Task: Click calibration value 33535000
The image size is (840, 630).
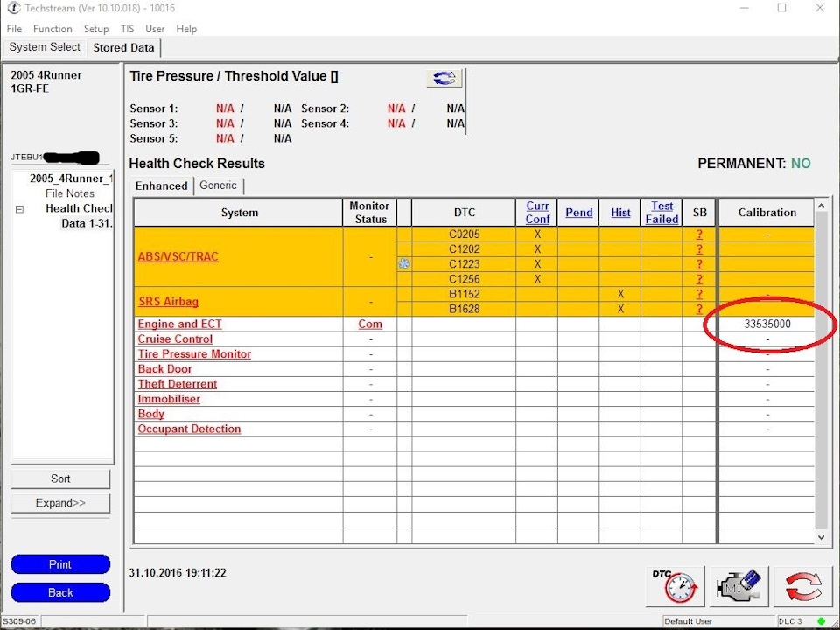Action: pyautogui.click(x=767, y=324)
